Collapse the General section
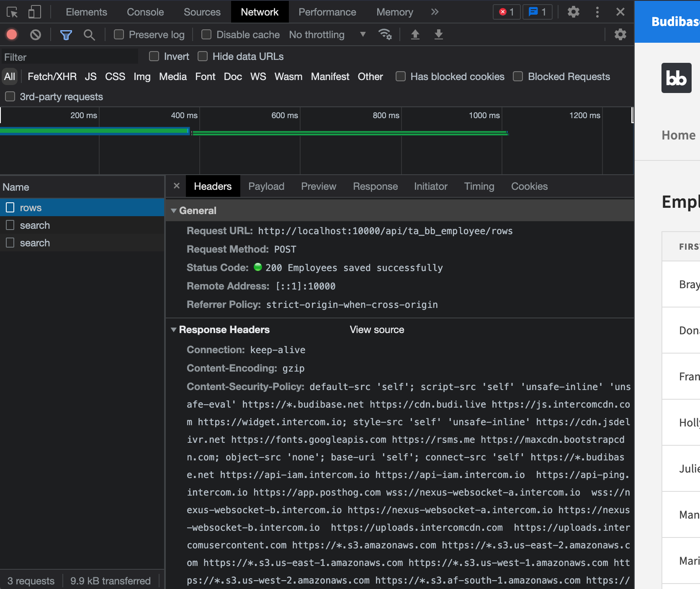The height and width of the screenshot is (589, 700). click(174, 210)
